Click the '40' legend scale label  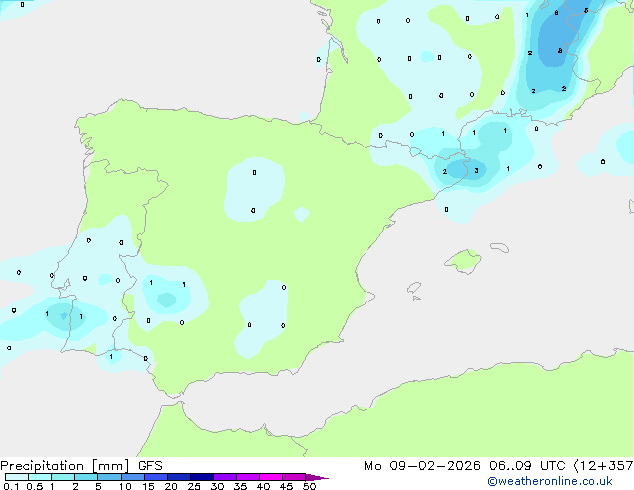[263, 486]
